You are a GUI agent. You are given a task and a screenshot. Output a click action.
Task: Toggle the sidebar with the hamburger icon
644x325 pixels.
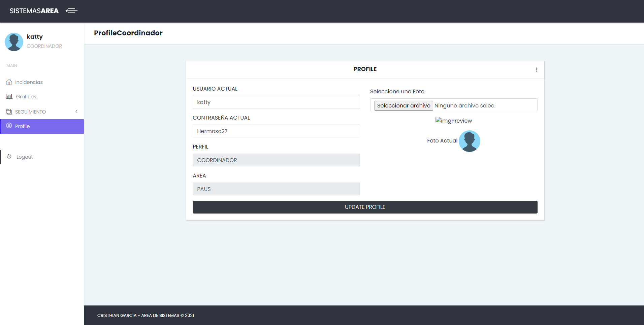tap(71, 11)
